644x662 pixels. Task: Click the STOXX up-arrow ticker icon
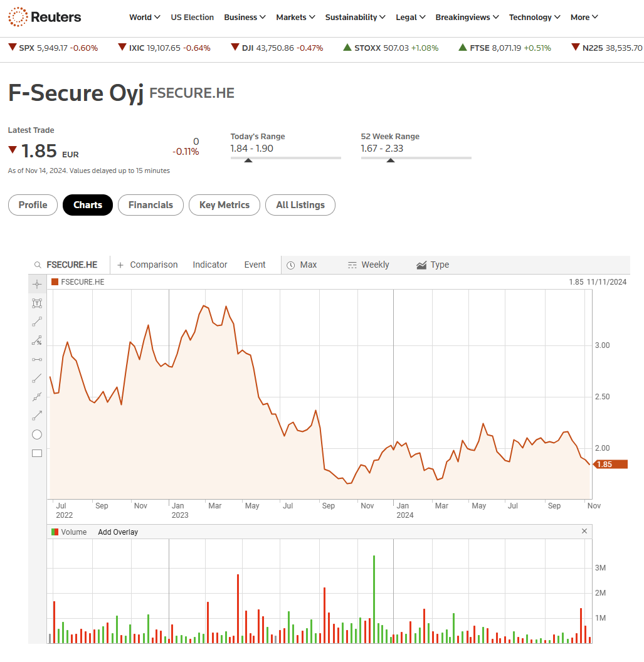347,47
